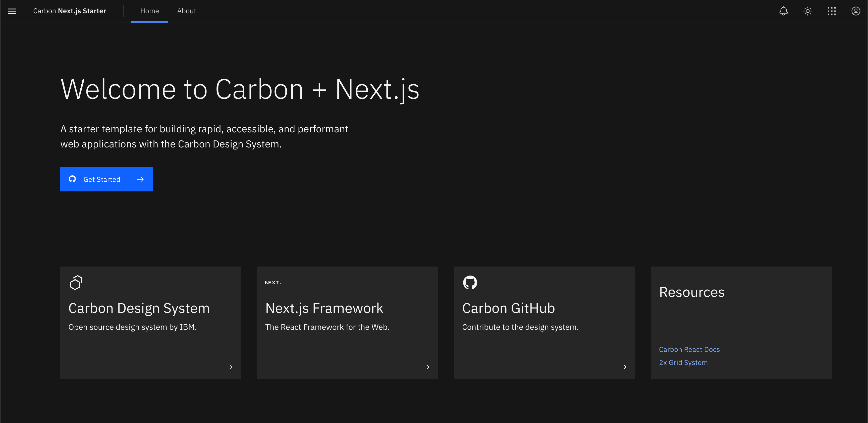868x423 pixels.
Task: Click arrow on Next.js Framework card
Action: (x=426, y=367)
